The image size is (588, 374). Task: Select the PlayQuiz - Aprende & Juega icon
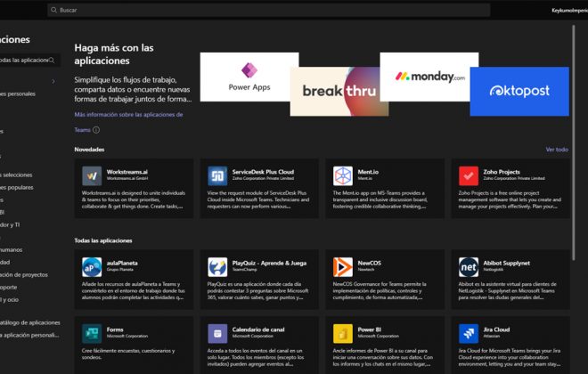click(x=217, y=267)
